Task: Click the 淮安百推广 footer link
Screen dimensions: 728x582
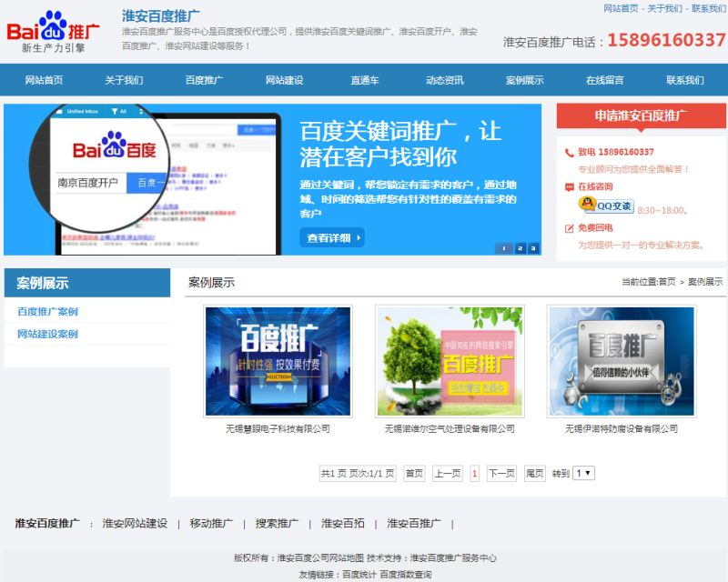Action: pos(414,524)
